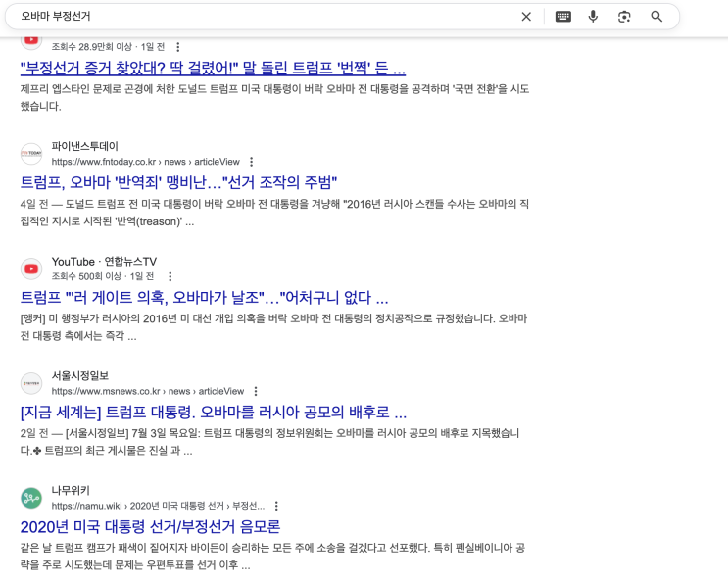Viewport: 728px width, 584px height.
Task: Open more options for 서울시정일보 result
Action: pyautogui.click(x=256, y=391)
